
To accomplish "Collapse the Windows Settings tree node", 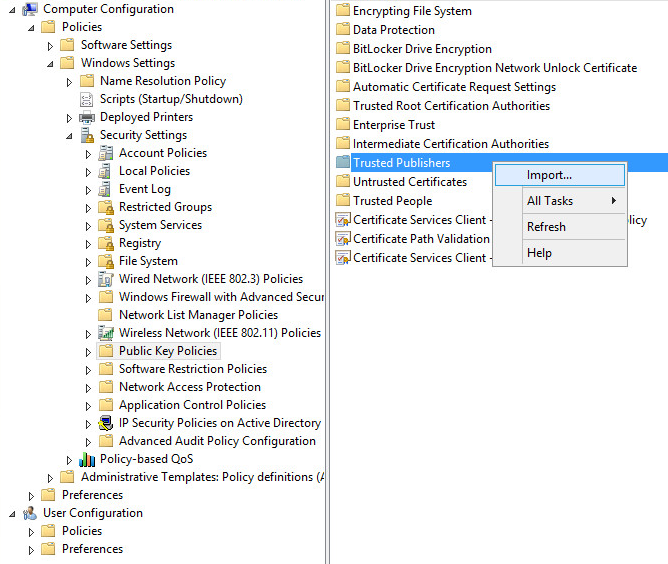I will coord(51,63).
